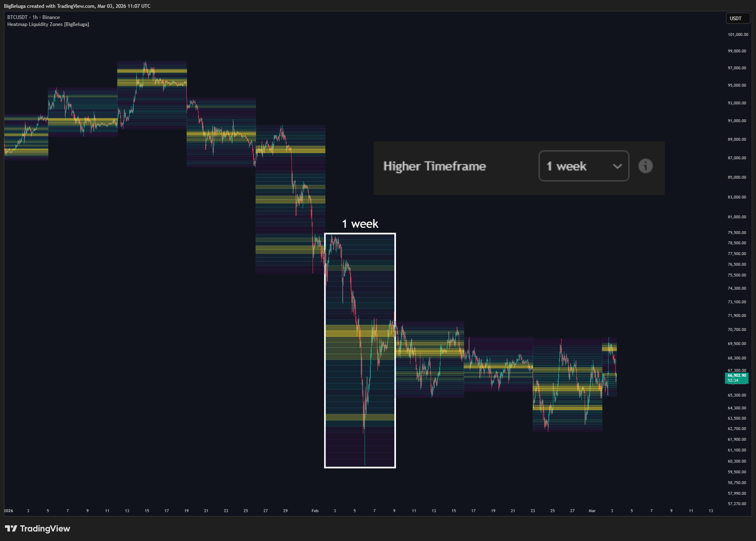Screen dimensions: 756x541
Task: Click the '2026' label on time axis
Action: (x=9, y=511)
